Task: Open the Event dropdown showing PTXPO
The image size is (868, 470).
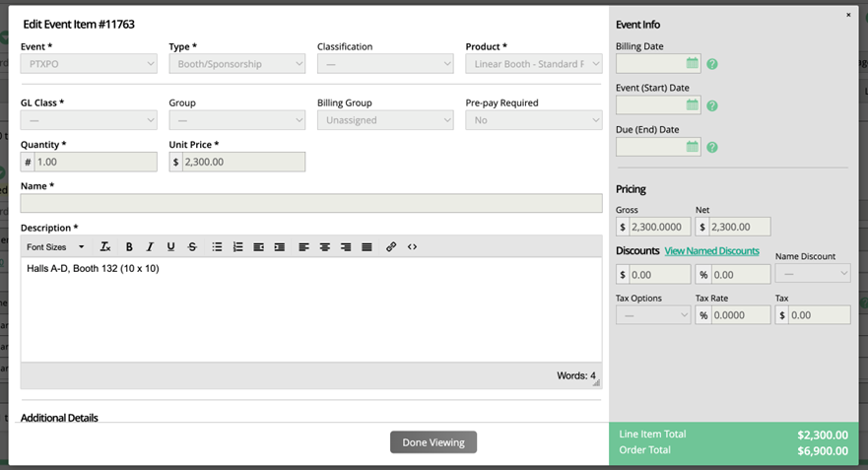Action: tap(89, 64)
